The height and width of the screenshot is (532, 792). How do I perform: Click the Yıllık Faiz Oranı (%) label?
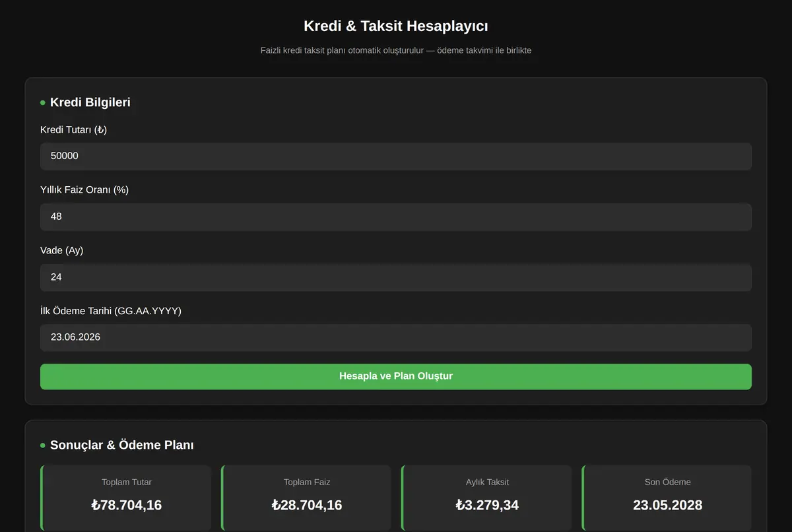84,190
